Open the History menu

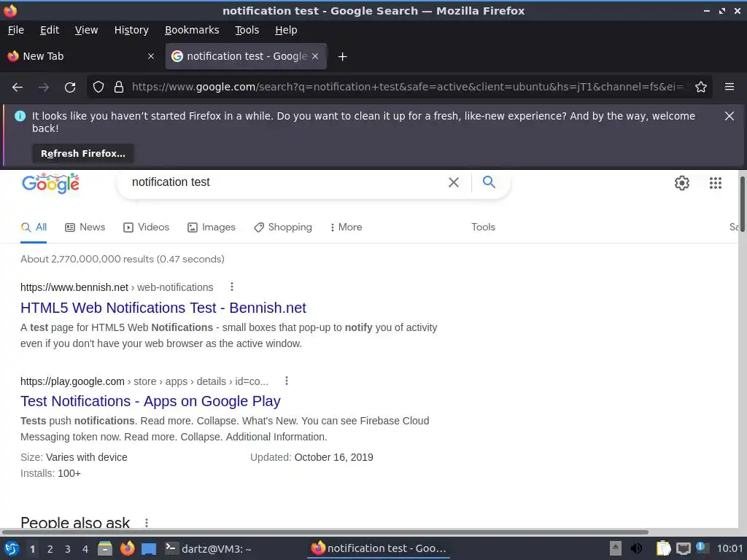pos(131,30)
